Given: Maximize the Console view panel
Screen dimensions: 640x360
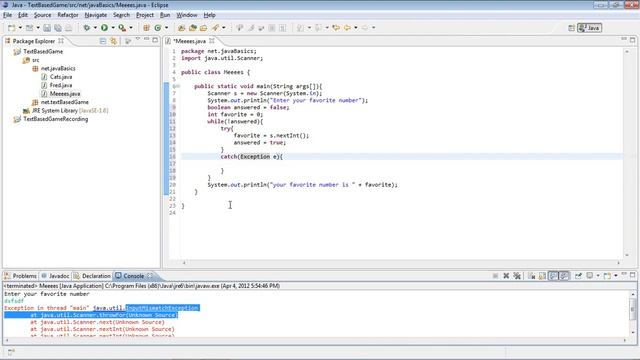Looking at the screenshot, I should click(633, 275).
